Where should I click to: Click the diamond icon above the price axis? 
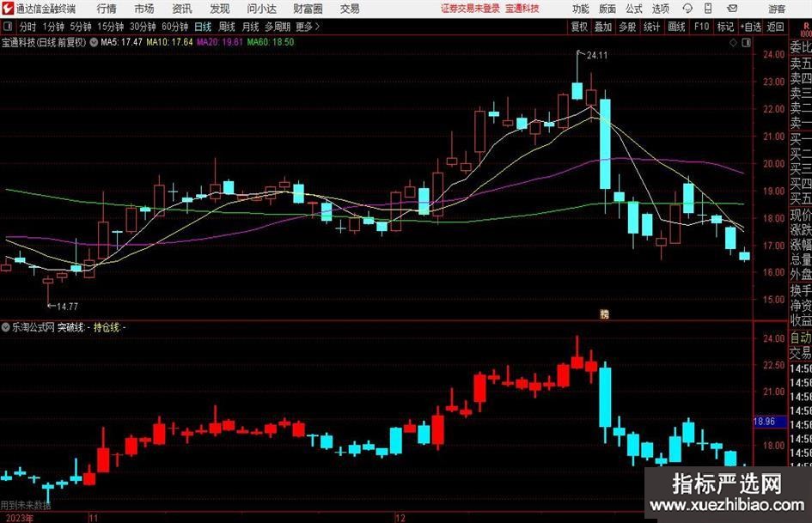tap(731, 41)
